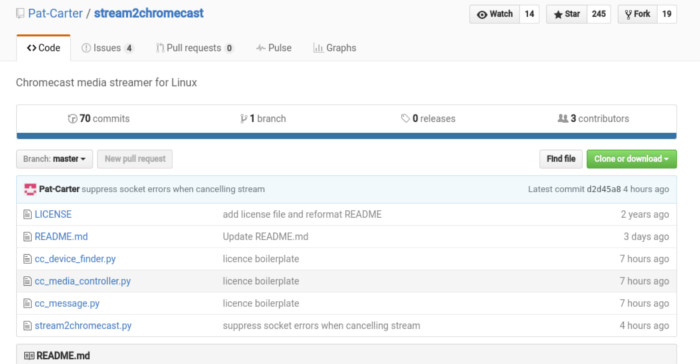Viewport: 700px width, 364px height.
Task: Open the Pulse tab
Action: tap(274, 48)
